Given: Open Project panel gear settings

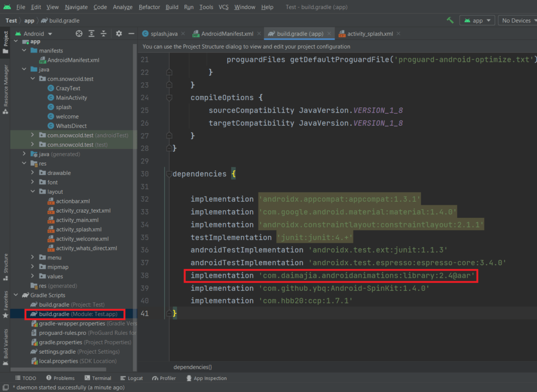Looking at the screenshot, I should 119,34.
